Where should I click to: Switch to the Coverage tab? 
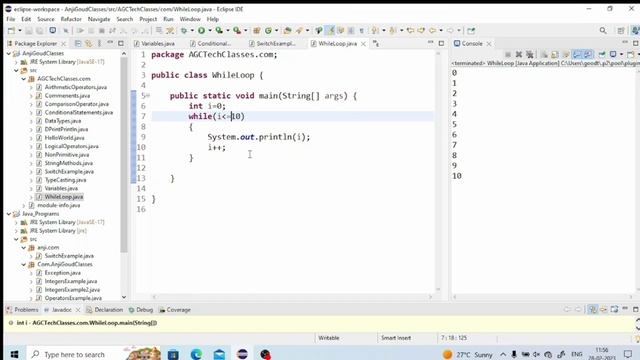click(x=175, y=310)
